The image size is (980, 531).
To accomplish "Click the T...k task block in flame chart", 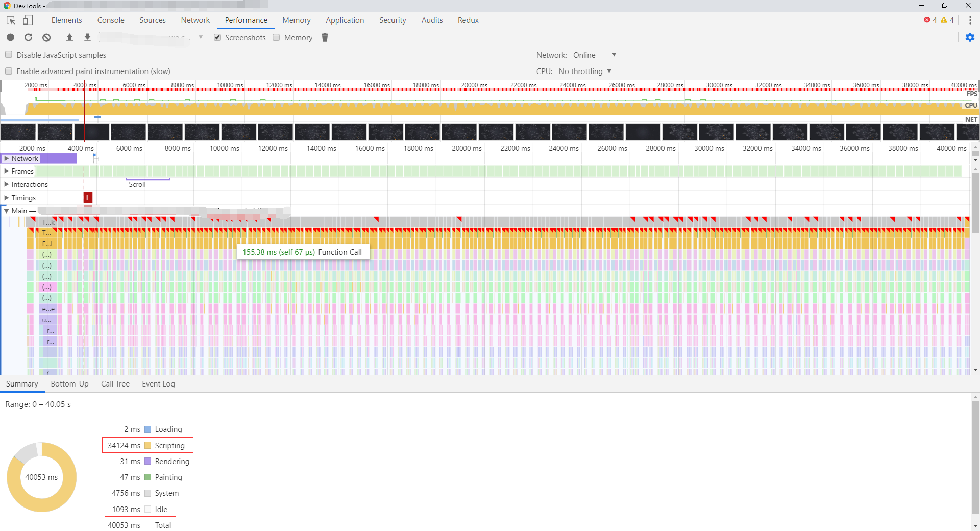I will tap(48, 222).
